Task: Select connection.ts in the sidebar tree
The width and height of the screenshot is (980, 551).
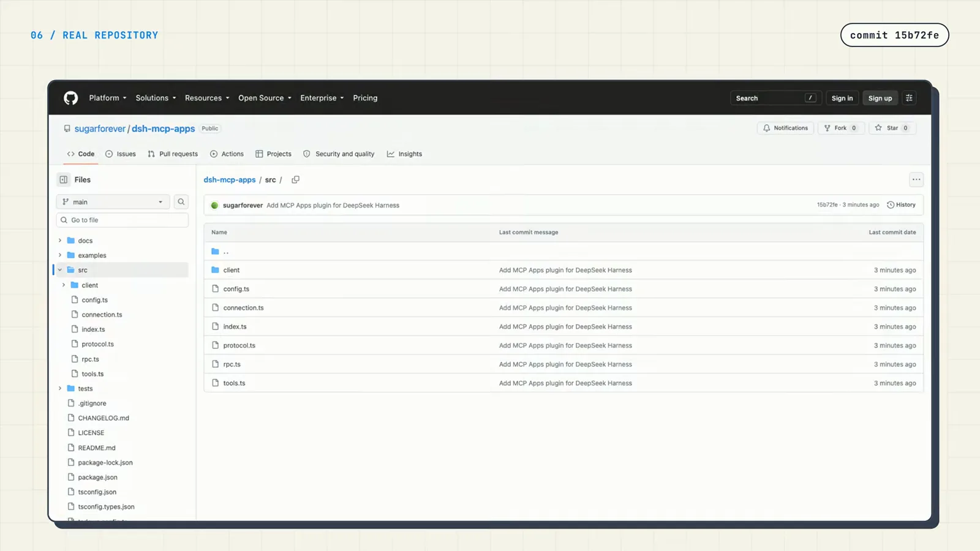Action: coord(102,315)
